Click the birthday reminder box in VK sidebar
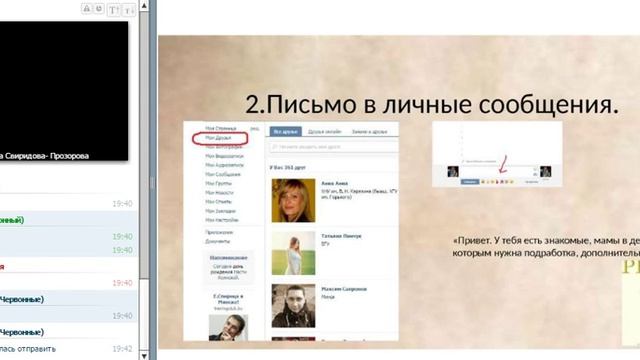 [229, 268]
